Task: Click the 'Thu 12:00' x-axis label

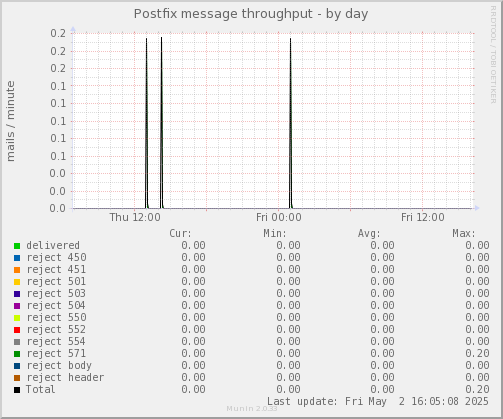Action: pyautogui.click(x=135, y=217)
